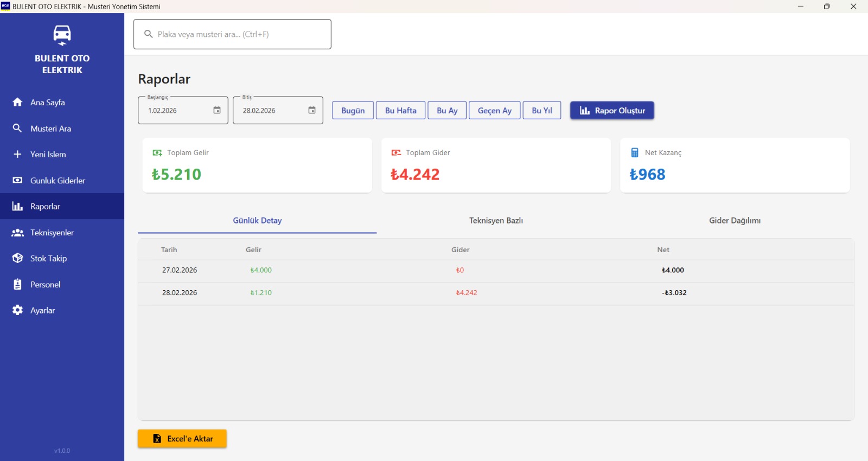Click the box icon for Stok Takip

click(17, 259)
